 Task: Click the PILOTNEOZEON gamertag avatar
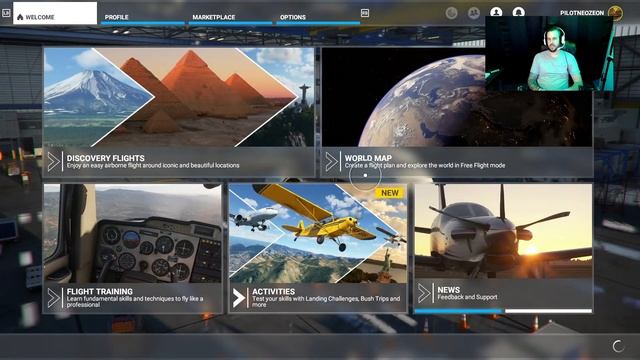[616, 12]
